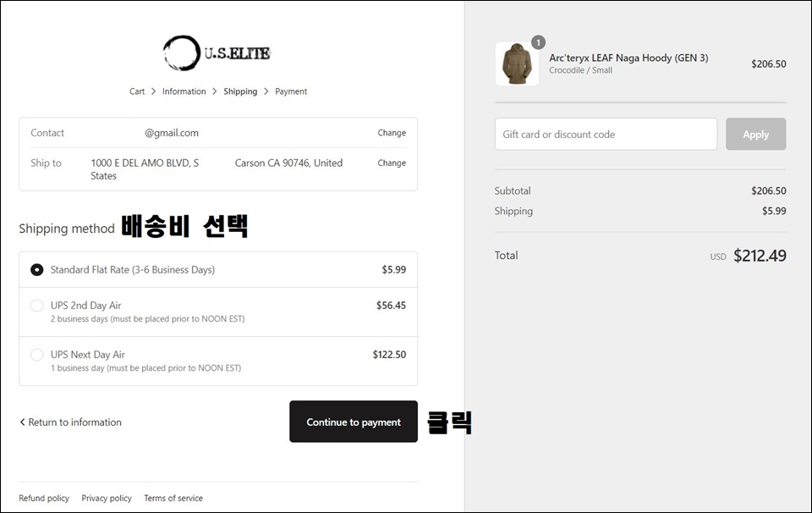Click the U.S. Elite store logo
Viewport: 812px width, 513px height.
217,52
